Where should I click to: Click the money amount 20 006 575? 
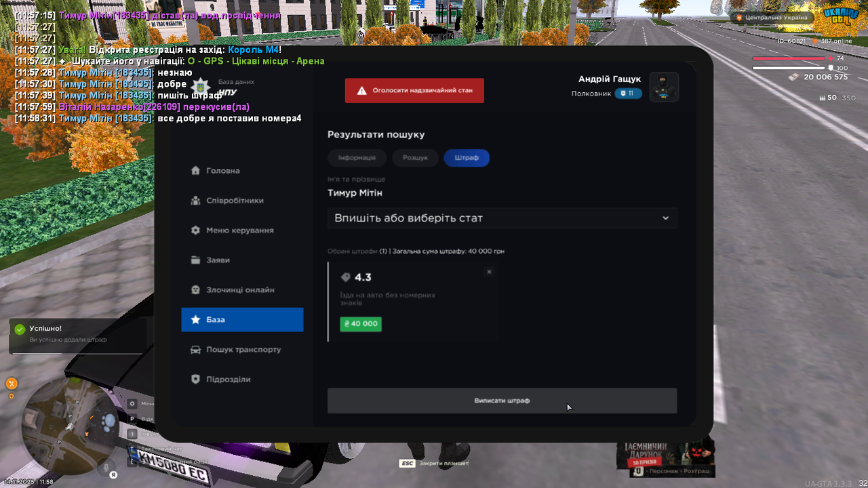click(826, 77)
